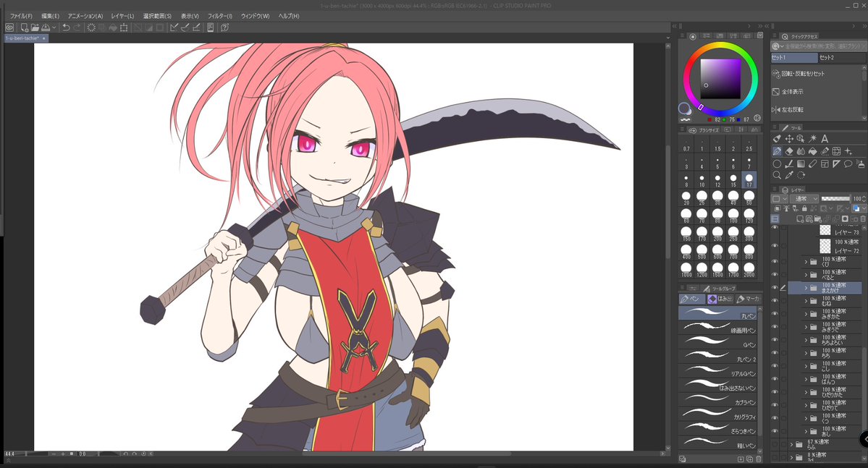Click new raster layer icon in layer panel
This screenshot has width=868, height=468.
800,219
